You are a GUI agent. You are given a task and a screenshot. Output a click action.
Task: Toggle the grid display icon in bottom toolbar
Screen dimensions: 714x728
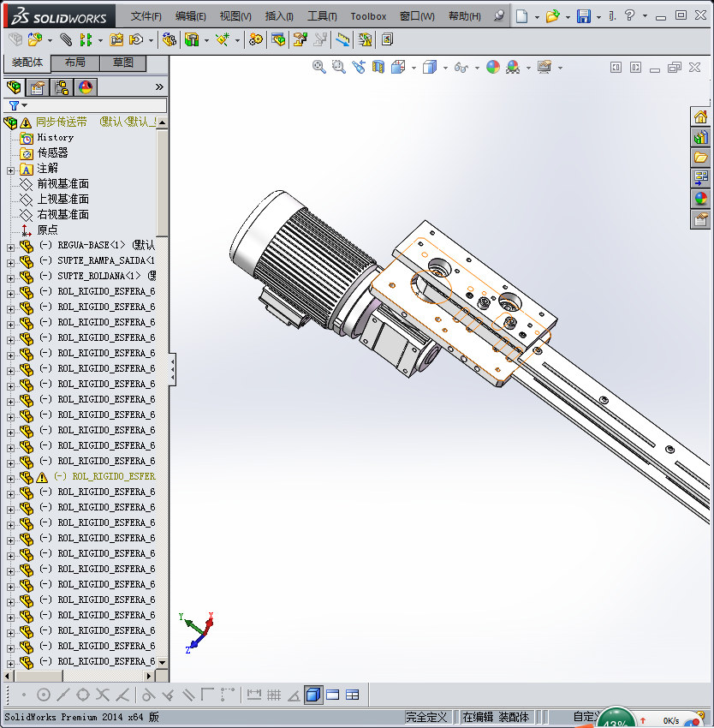pos(274,695)
